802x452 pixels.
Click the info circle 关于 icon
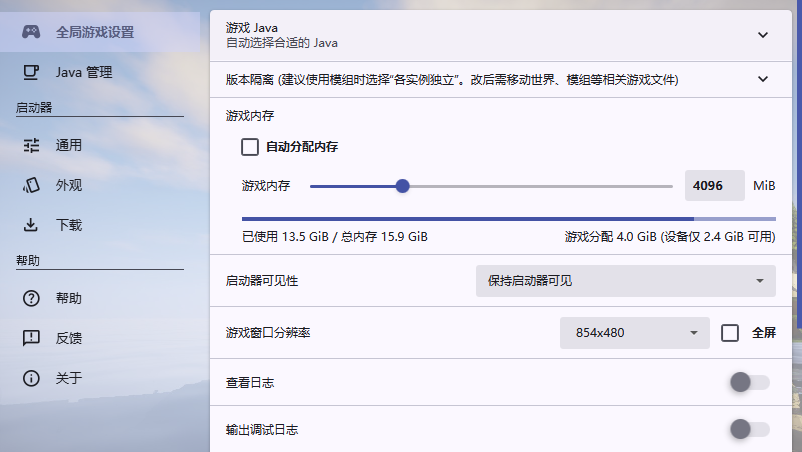[x=31, y=378]
